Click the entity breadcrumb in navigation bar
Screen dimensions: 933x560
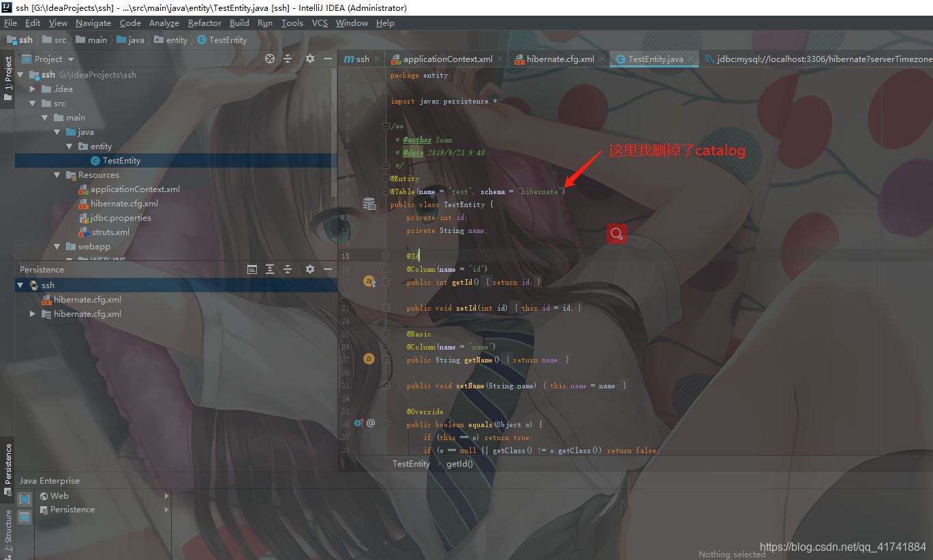(x=170, y=40)
